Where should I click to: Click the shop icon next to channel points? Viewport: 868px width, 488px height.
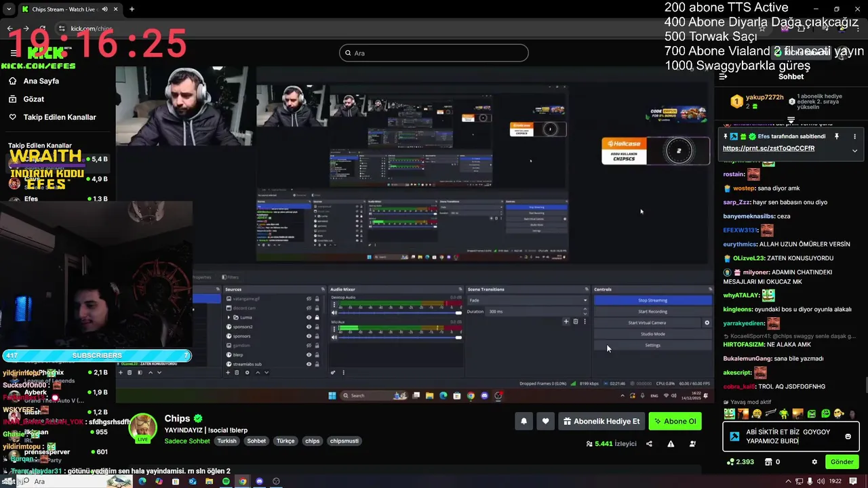point(768,462)
